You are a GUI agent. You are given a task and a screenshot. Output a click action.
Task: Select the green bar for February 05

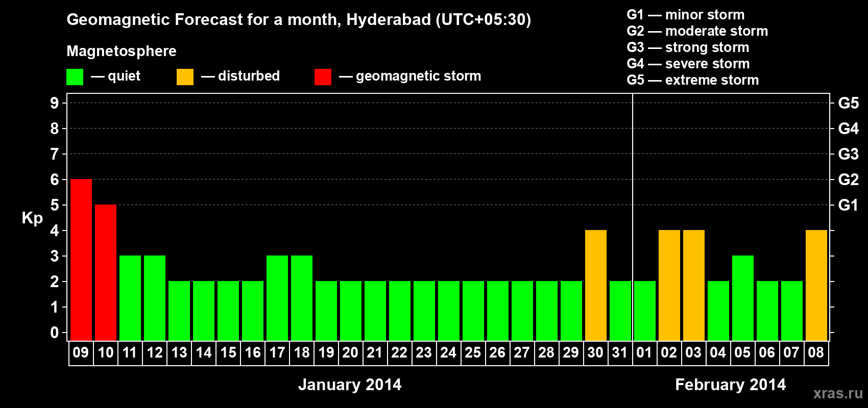coord(743,298)
